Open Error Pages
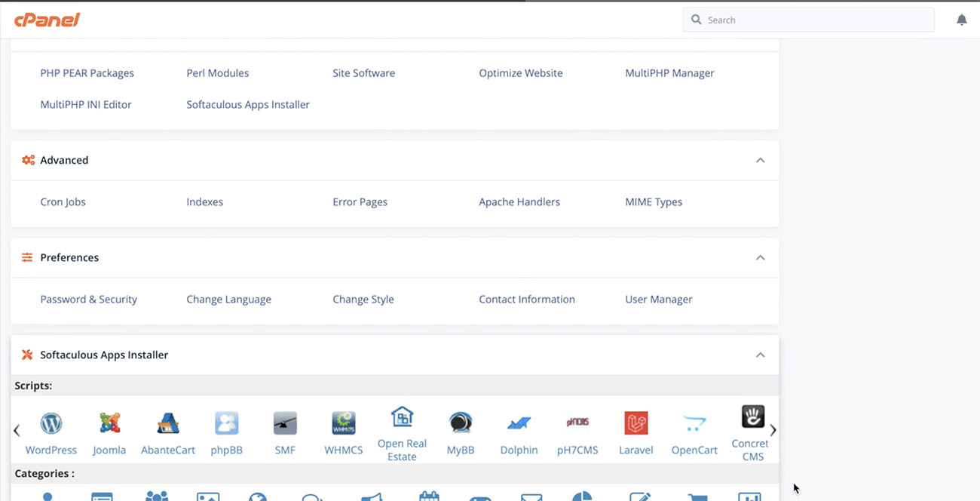Screen dimensions: 980x501 click(360, 202)
